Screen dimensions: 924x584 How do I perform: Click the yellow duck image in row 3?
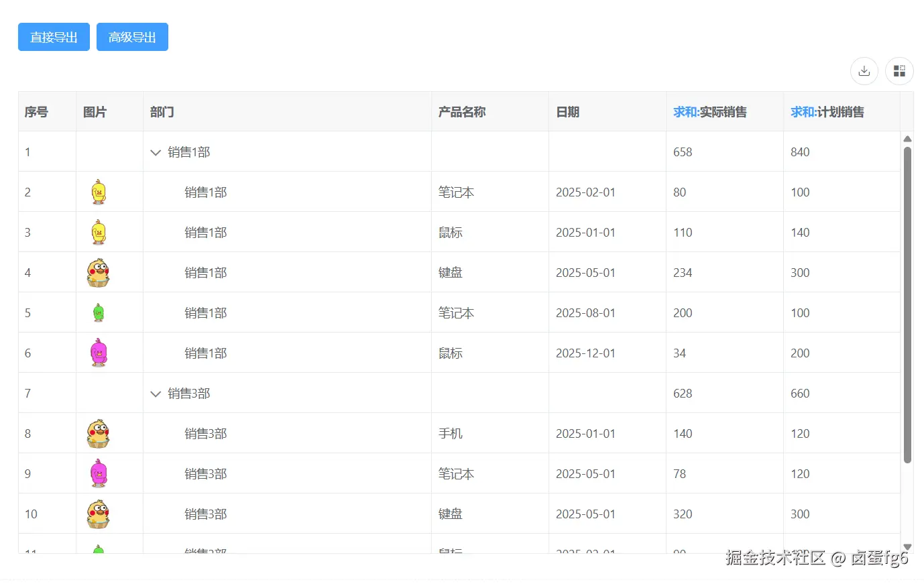(99, 232)
